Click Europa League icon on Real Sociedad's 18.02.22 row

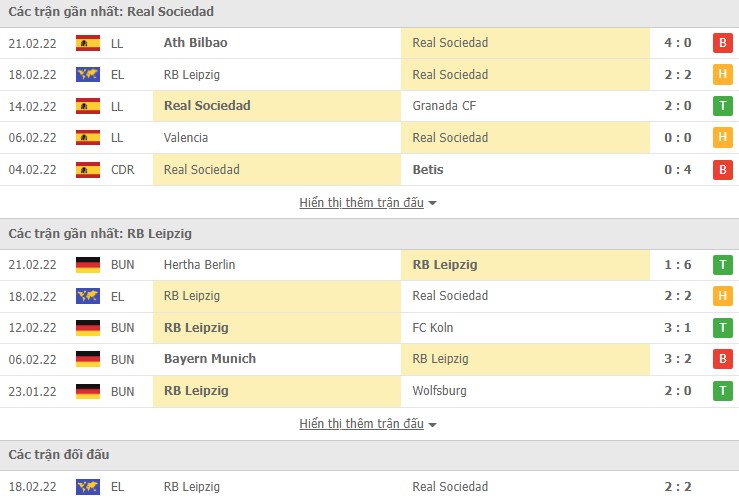(88, 75)
